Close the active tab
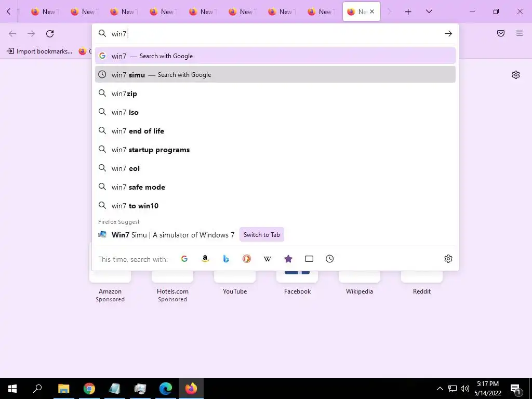The width and height of the screenshot is (532, 399). click(x=372, y=11)
